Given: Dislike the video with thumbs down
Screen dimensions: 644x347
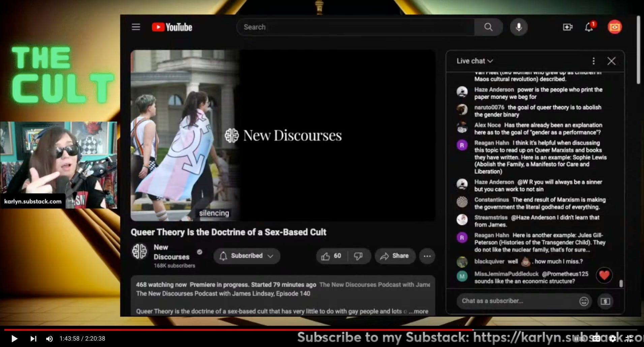Looking at the screenshot, I should (x=359, y=256).
